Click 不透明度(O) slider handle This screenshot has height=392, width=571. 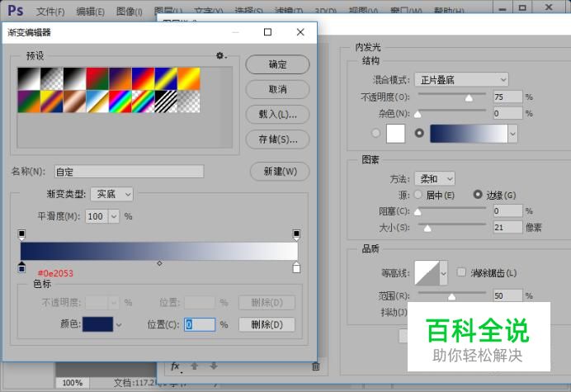[x=469, y=97]
